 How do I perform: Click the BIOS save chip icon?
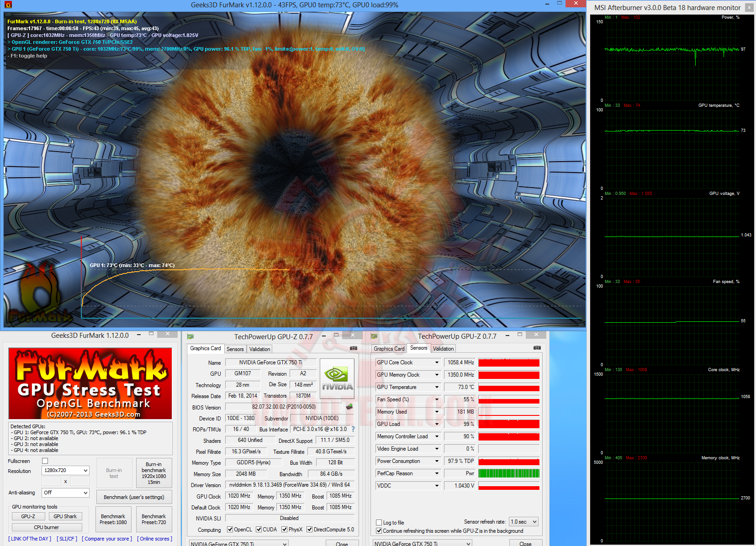349,406
